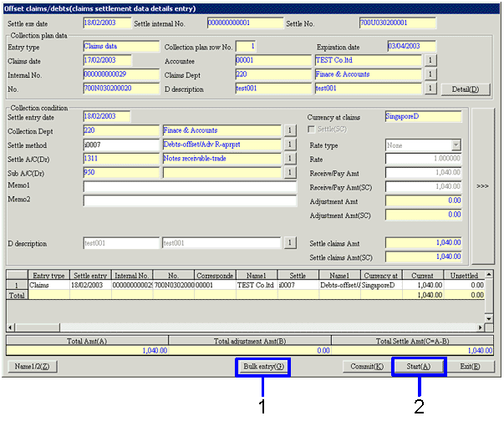Click the Commit(K) button
504x421 pixels.
coord(367,367)
